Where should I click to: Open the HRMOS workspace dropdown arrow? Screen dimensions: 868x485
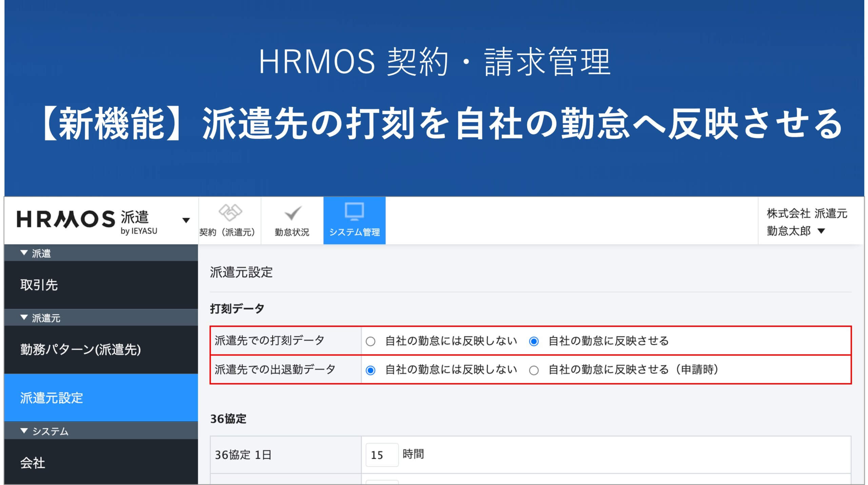186,221
